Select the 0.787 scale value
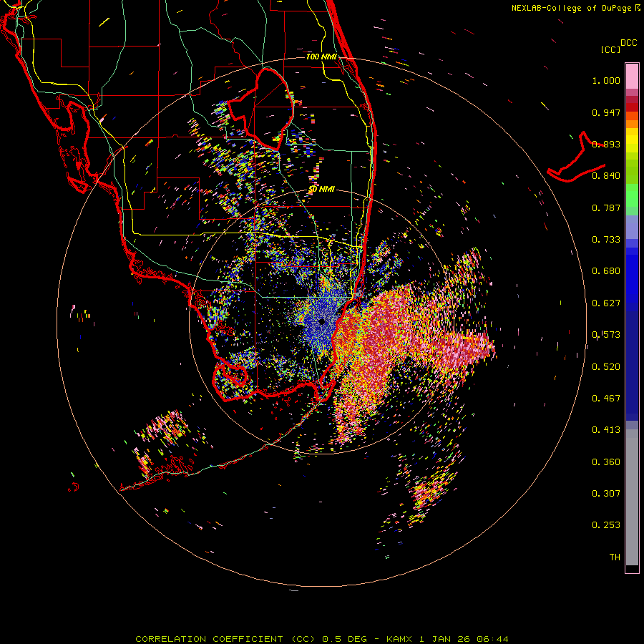The width and height of the screenshot is (644, 644). 606,208
